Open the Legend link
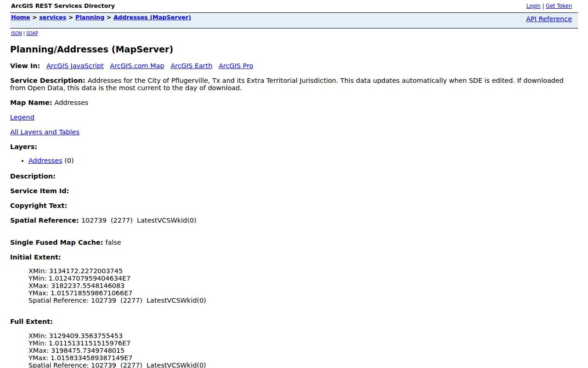 [x=22, y=117]
